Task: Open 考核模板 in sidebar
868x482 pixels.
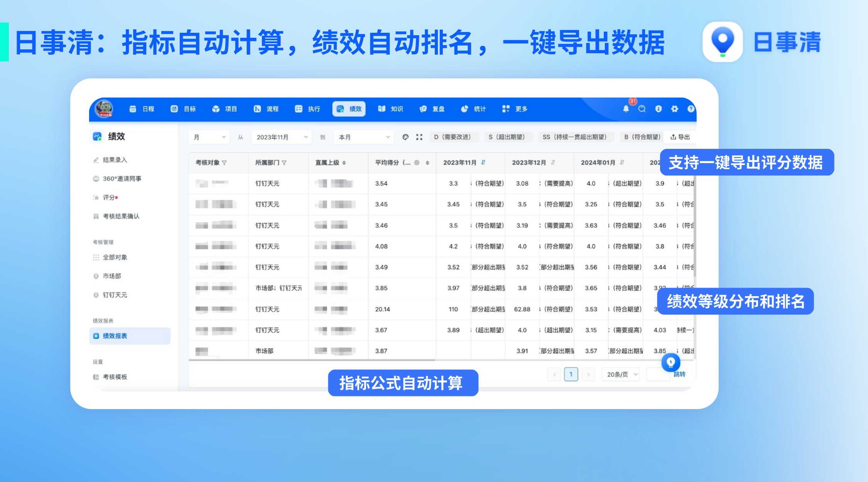Action: (115, 377)
